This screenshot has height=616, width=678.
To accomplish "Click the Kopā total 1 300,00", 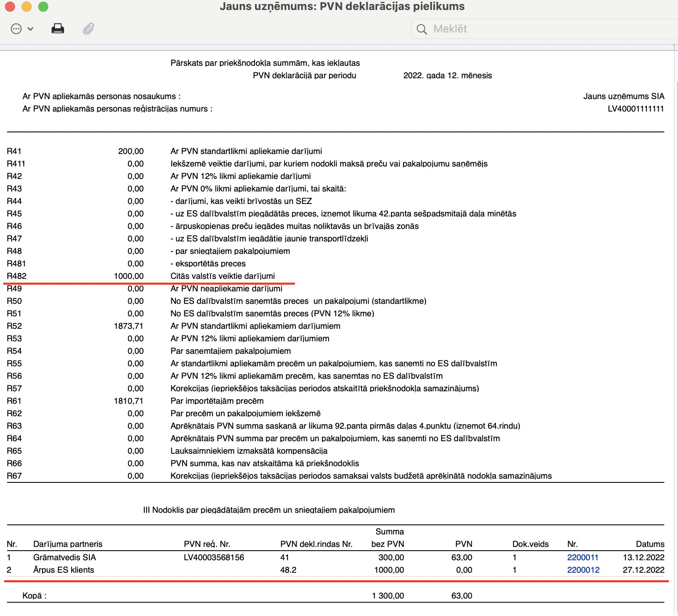I will click(x=388, y=596).
